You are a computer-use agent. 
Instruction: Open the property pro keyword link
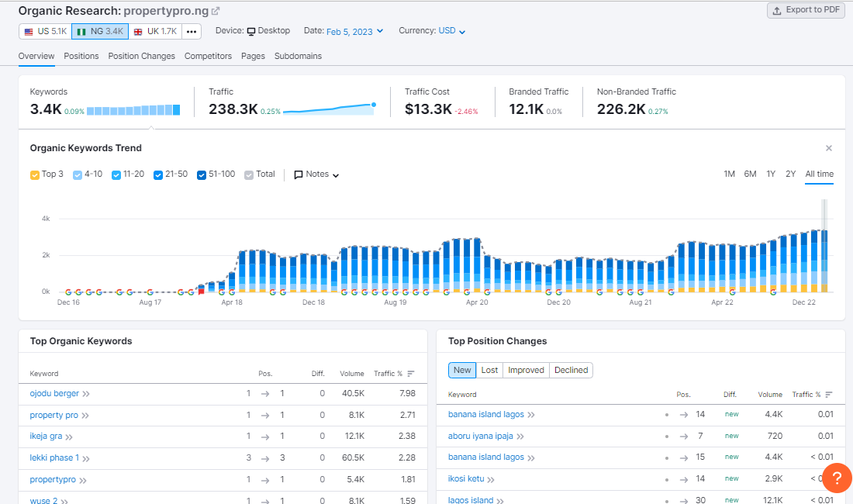[54, 415]
